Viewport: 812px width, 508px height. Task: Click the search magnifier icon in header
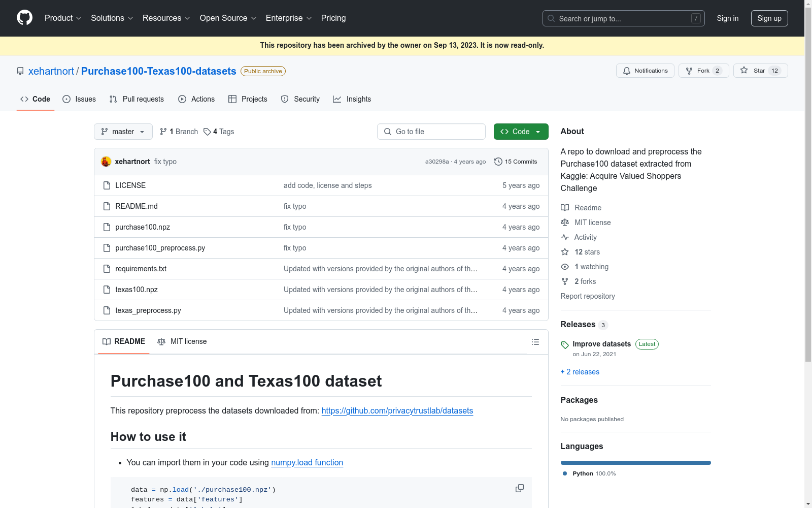[x=551, y=18]
